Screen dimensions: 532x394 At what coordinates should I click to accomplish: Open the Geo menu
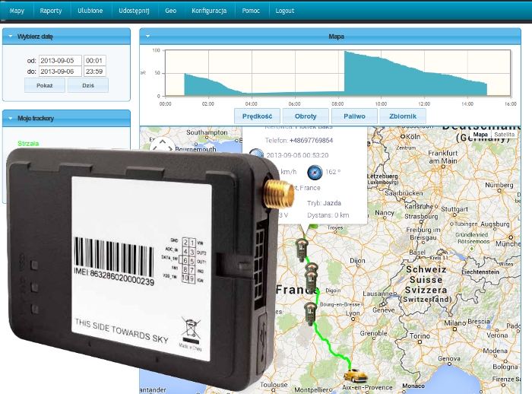tap(170, 11)
